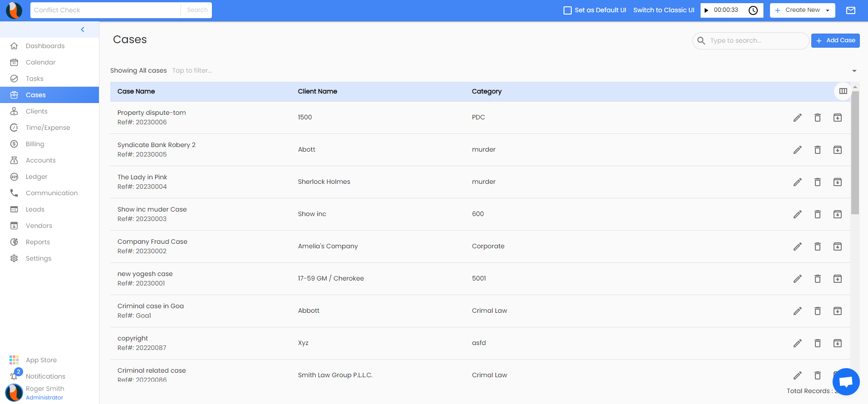The image size is (868, 404).
Task: Start the timer with play button
Action: (706, 10)
